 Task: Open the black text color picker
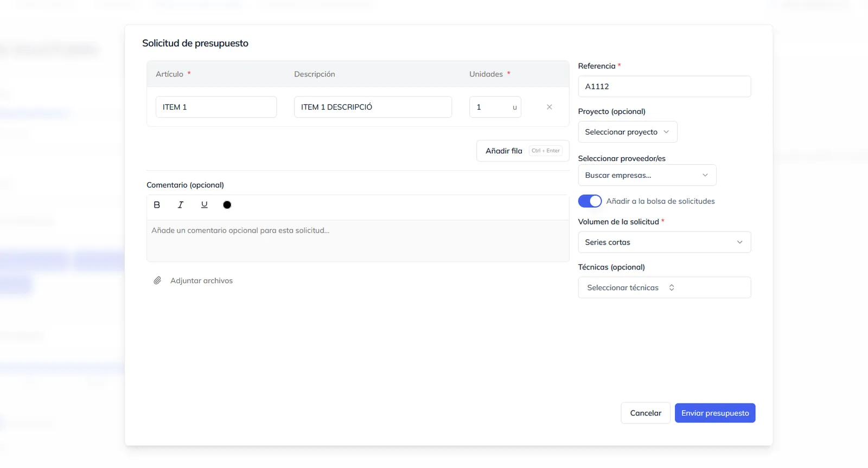[x=227, y=205]
